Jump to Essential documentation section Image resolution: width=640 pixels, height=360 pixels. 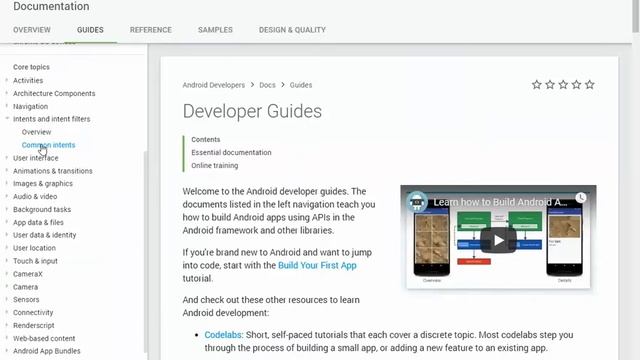coord(231,152)
